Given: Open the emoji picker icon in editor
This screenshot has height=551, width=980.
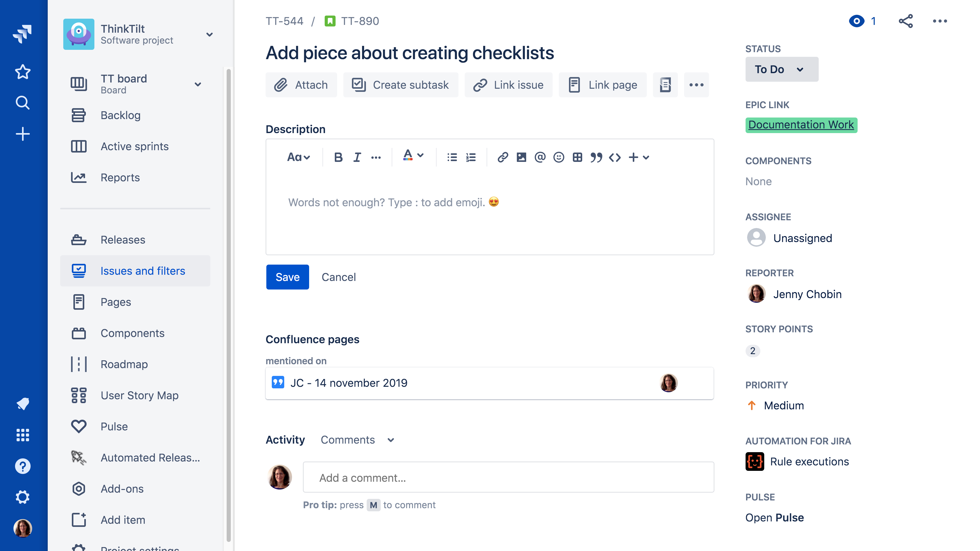Looking at the screenshot, I should coord(559,157).
